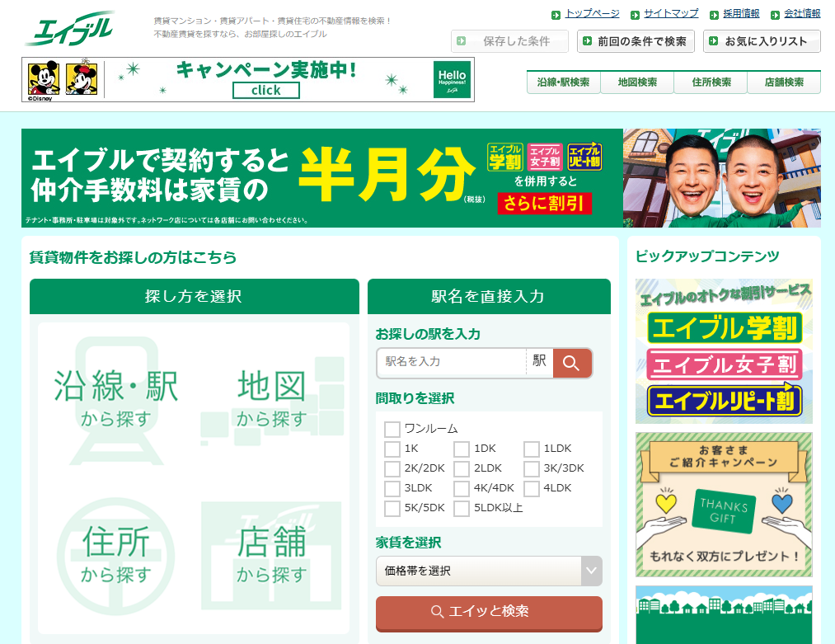Tick the 5K/5DK checkbox

pyautogui.click(x=392, y=508)
